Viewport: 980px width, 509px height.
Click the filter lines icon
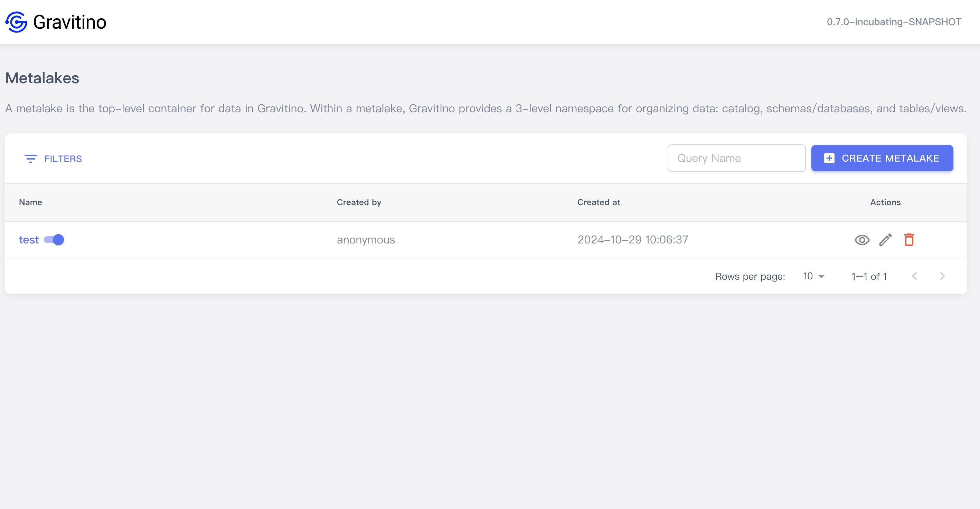pyautogui.click(x=30, y=159)
